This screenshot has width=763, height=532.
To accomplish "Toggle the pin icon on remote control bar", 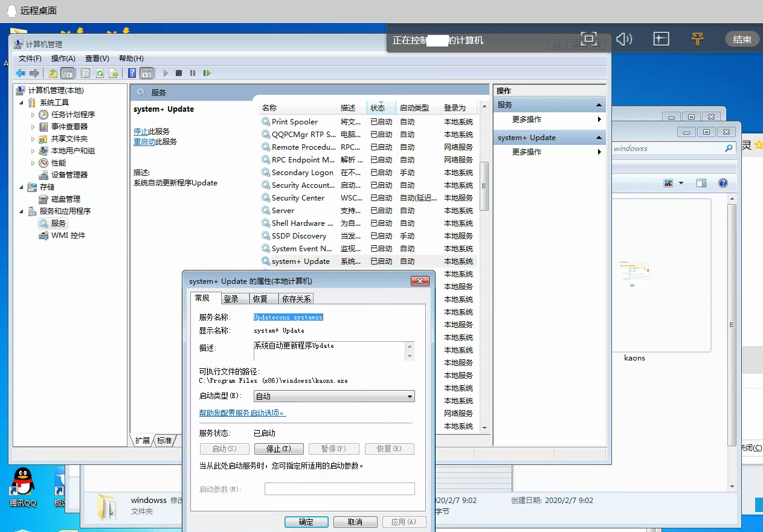I will tap(697, 39).
